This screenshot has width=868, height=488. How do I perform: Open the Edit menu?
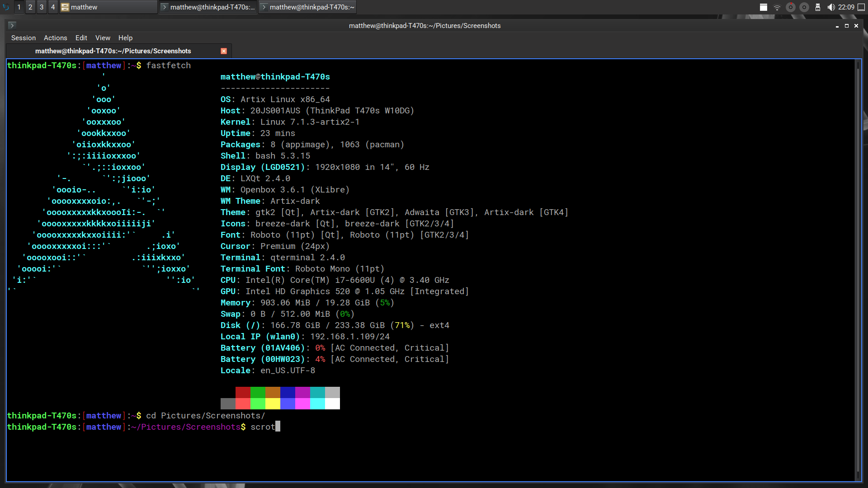coord(81,38)
